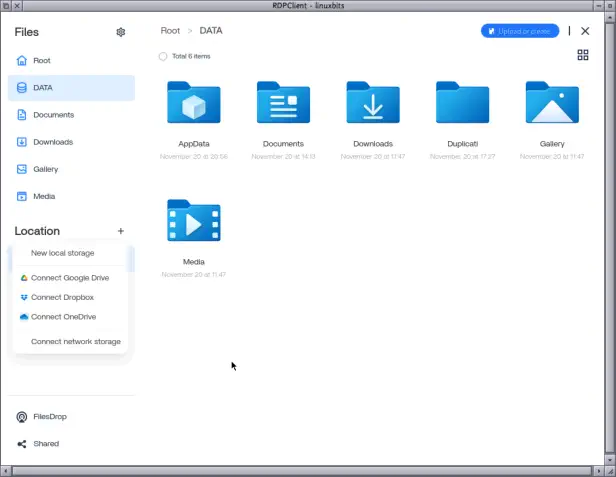Open the Duplicati folder
The width and height of the screenshot is (616, 477).
[462, 103]
